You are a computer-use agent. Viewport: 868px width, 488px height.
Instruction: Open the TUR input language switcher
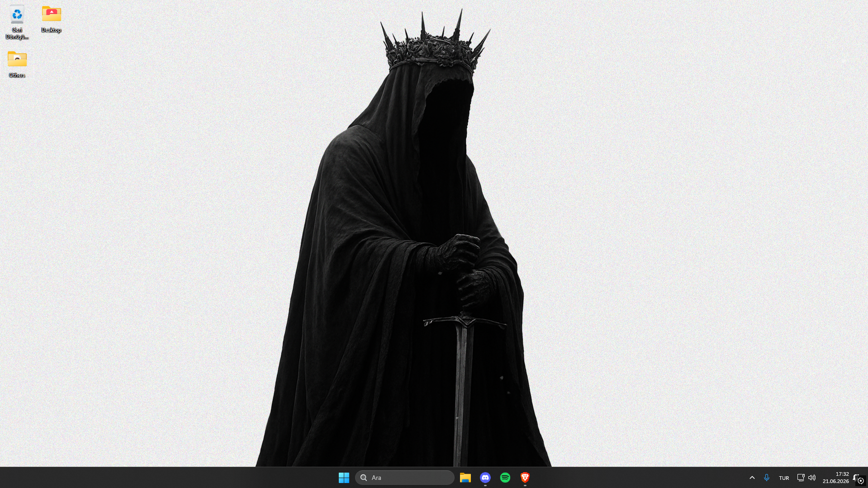[x=784, y=478]
